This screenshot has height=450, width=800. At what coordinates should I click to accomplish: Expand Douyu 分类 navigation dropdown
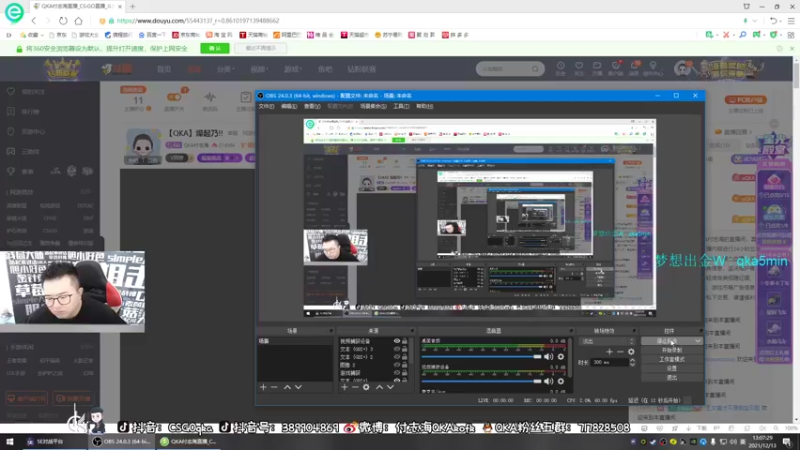pos(233,69)
